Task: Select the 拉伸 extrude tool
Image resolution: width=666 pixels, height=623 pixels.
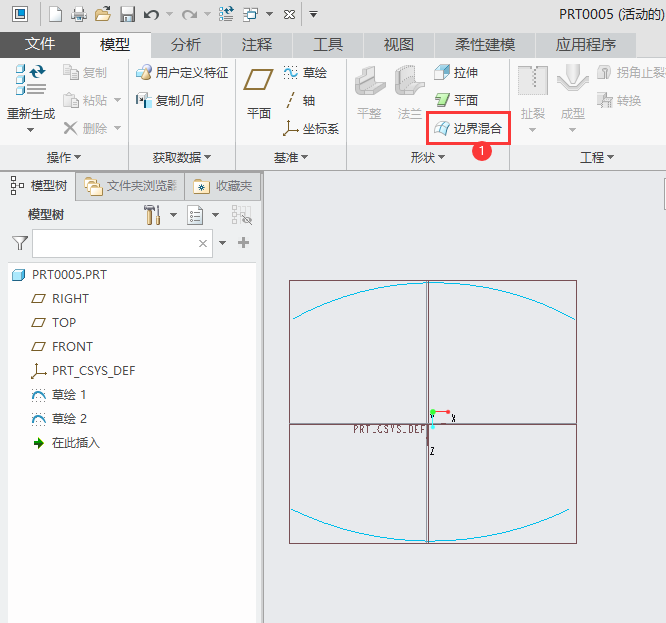Action: click(456, 73)
